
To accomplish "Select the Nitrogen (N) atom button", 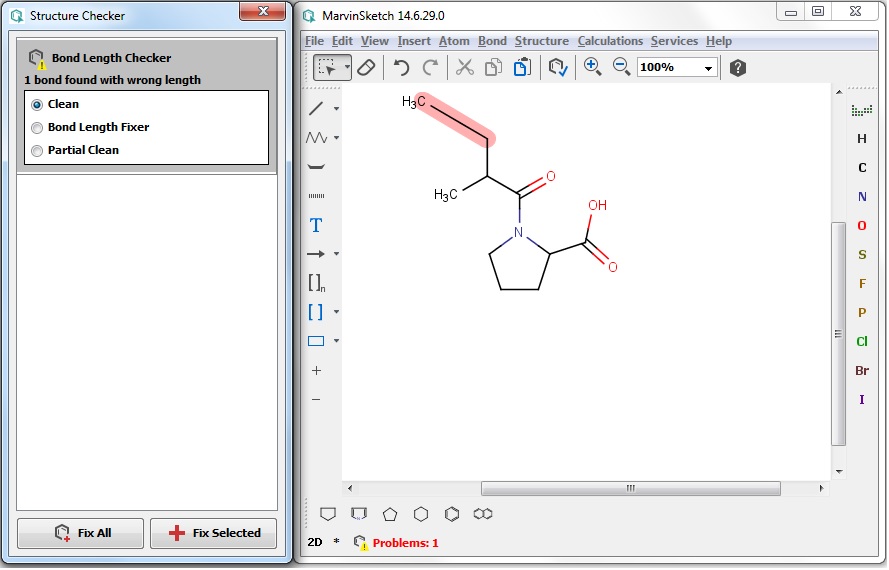I will click(x=862, y=197).
